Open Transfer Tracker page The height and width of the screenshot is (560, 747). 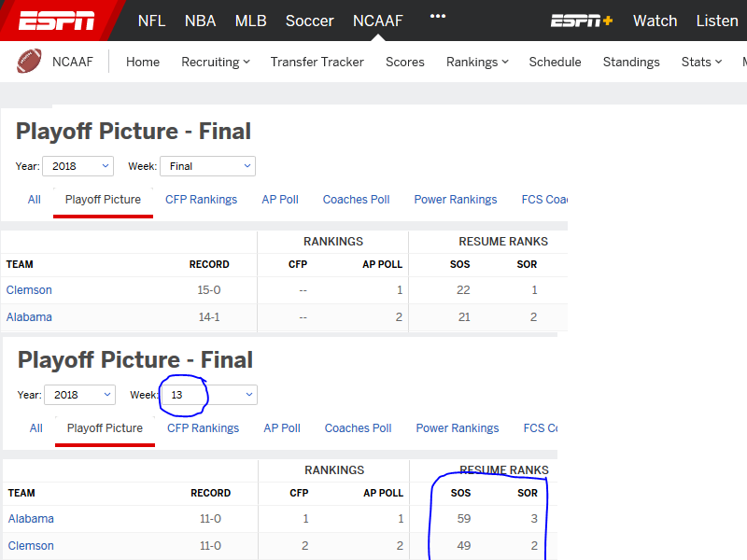(317, 62)
